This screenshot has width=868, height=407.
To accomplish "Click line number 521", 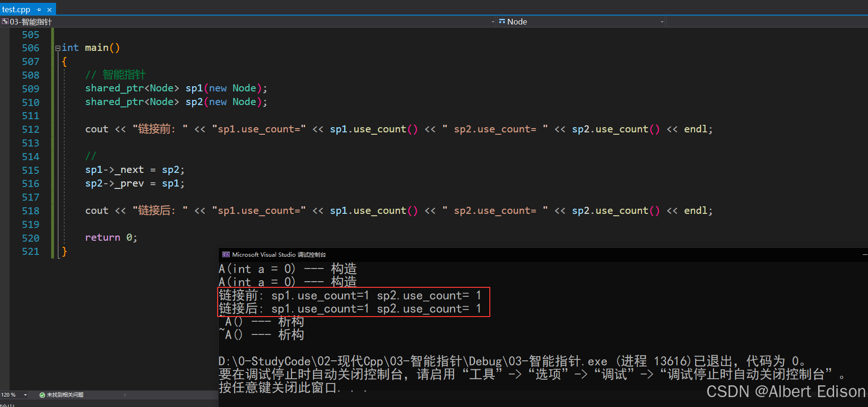I will [31, 251].
